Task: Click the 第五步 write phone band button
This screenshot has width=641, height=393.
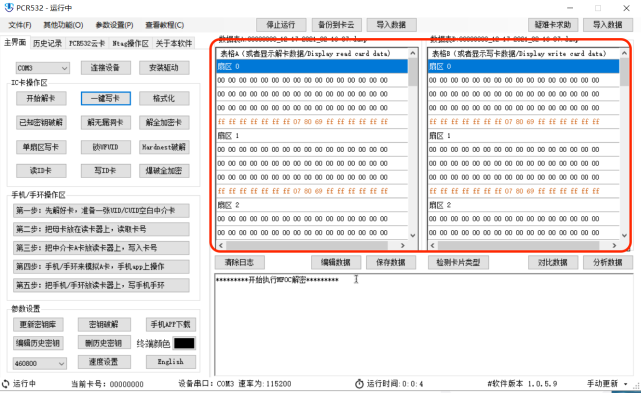Action: coord(101,285)
